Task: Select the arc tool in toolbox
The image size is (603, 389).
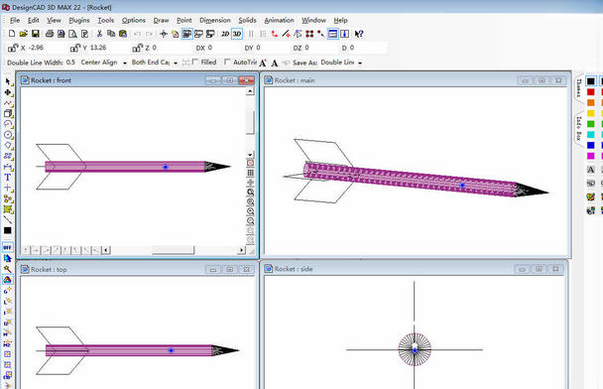Action: pos(8,124)
